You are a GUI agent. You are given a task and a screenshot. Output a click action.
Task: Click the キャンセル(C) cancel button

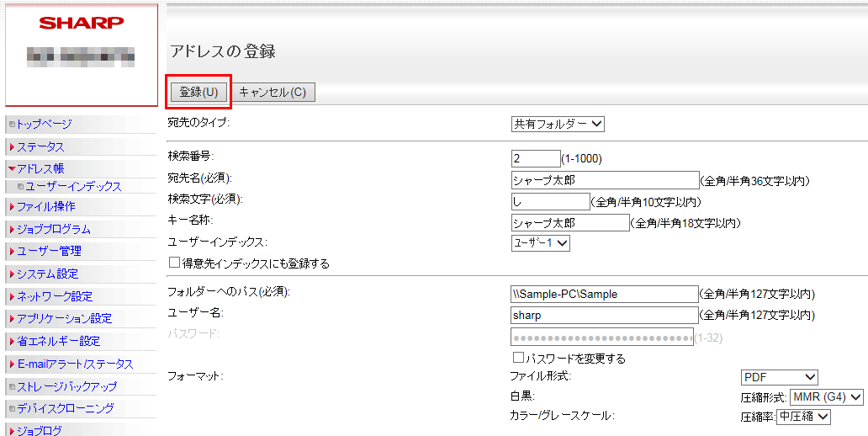coord(273,92)
